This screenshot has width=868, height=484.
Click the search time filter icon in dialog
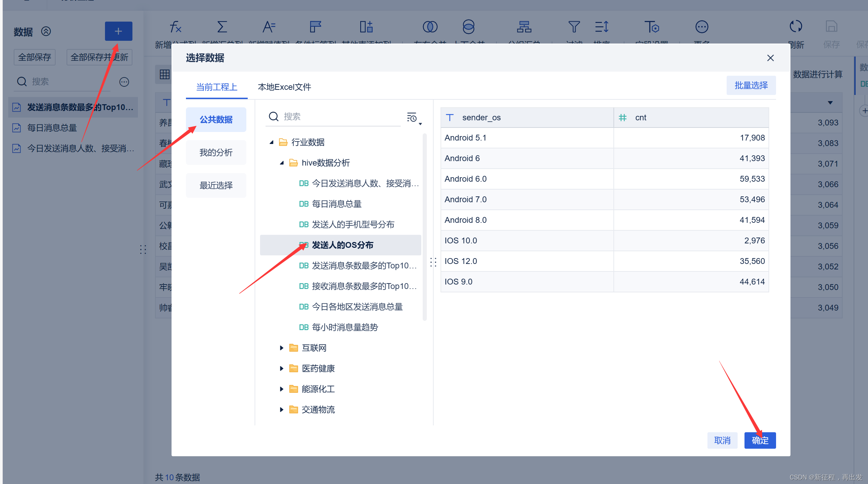pyautogui.click(x=414, y=118)
